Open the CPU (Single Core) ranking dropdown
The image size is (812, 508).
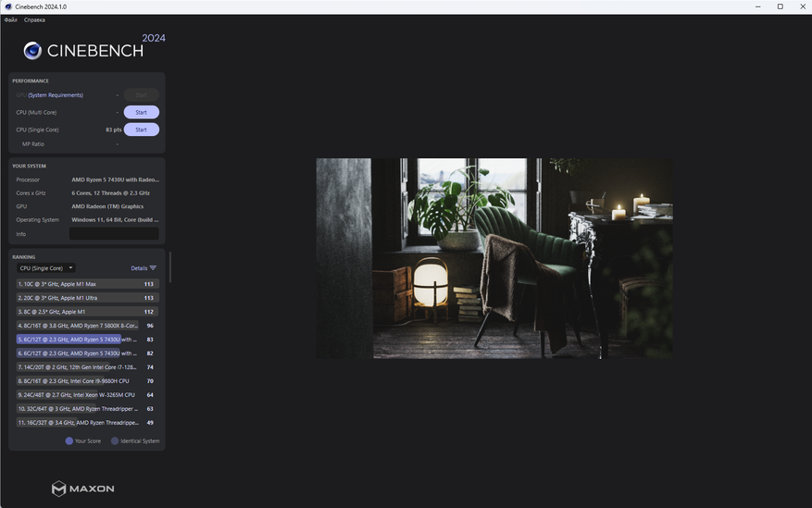46,268
